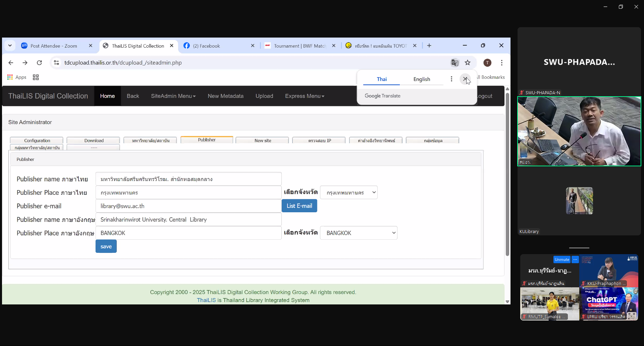
Task: Click the browser address bar URL
Action: click(x=123, y=63)
